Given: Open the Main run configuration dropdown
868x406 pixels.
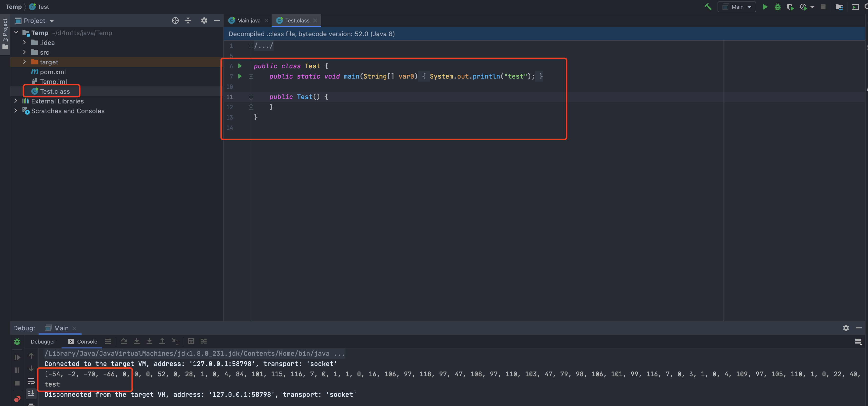Looking at the screenshot, I should click(737, 7).
